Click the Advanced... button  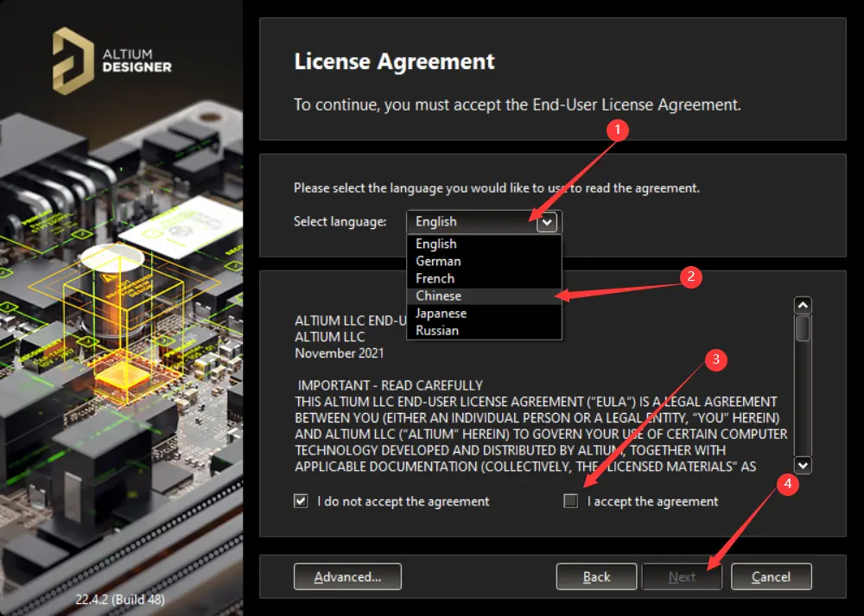[x=347, y=577]
